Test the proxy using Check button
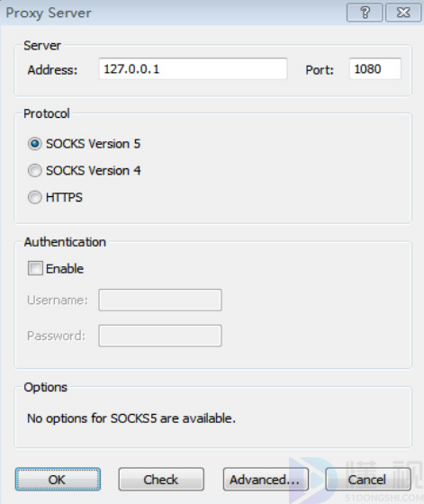Viewport: 424px width, 504px height. (161, 479)
